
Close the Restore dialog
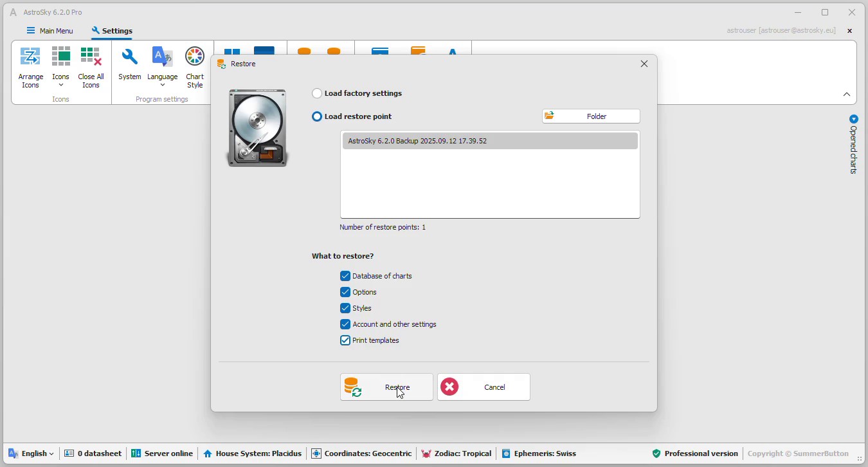coord(644,64)
